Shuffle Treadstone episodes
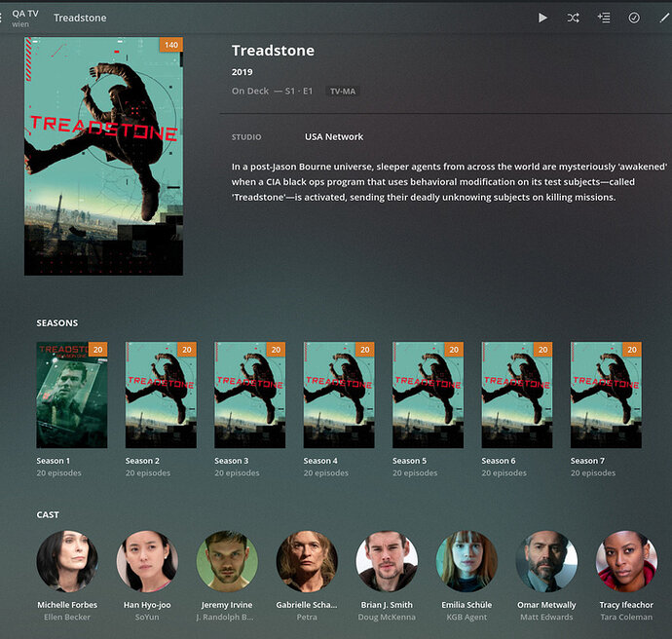The height and width of the screenshot is (639, 672). click(573, 18)
